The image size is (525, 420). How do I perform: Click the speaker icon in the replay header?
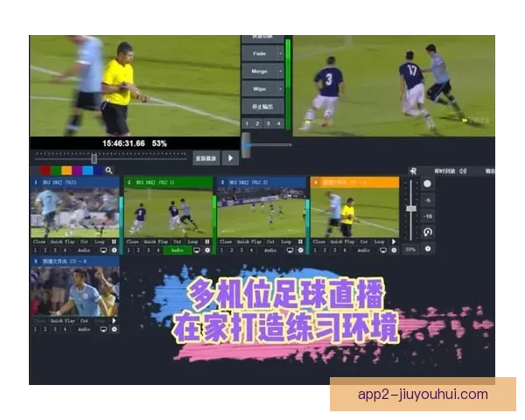point(463,170)
